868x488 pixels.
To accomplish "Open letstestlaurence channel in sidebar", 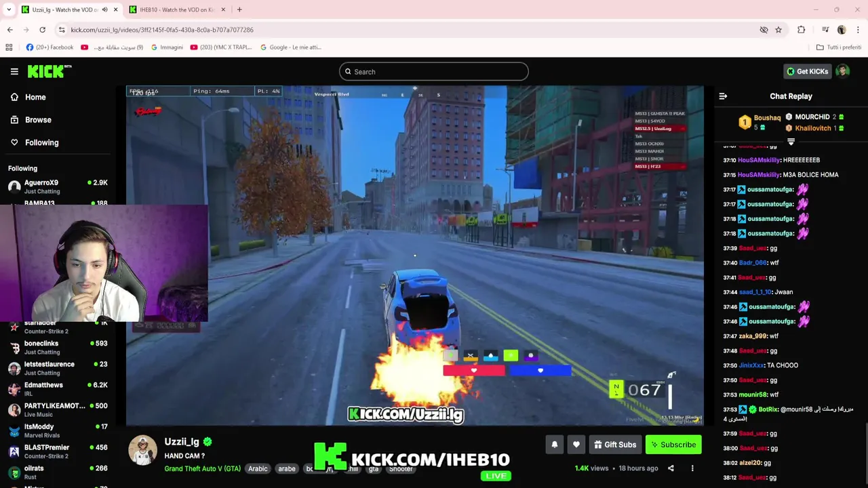I will (x=58, y=368).
